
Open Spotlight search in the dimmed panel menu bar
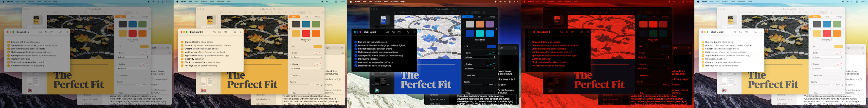point(158,1)
